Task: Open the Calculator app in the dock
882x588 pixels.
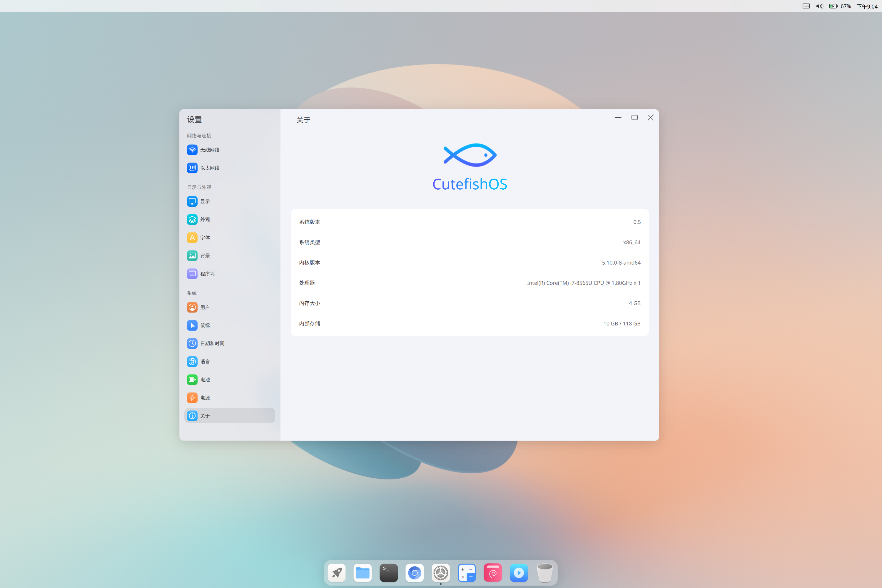Action: point(467,573)
